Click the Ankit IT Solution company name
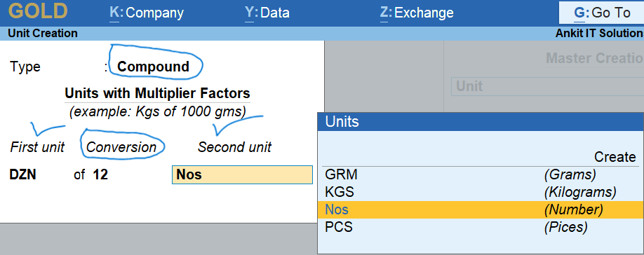Screen dimensions: 644x255 click(600, 34)
